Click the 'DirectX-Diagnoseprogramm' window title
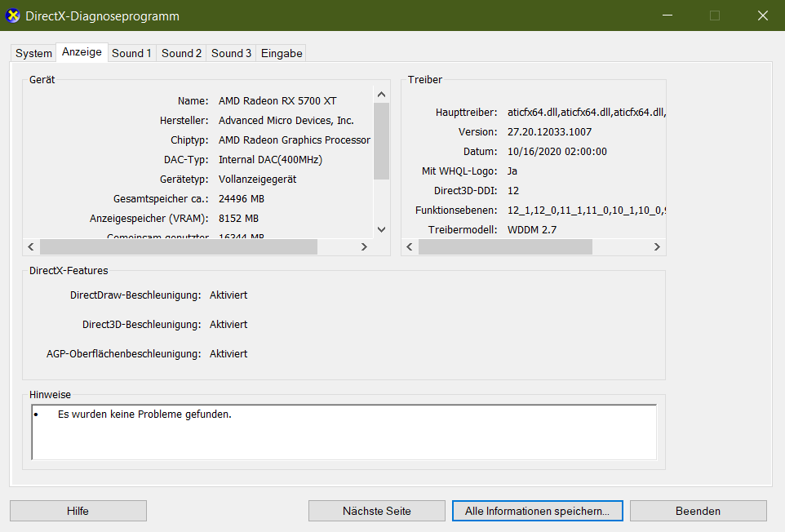 pyautogui.click(x=102, y=16)
